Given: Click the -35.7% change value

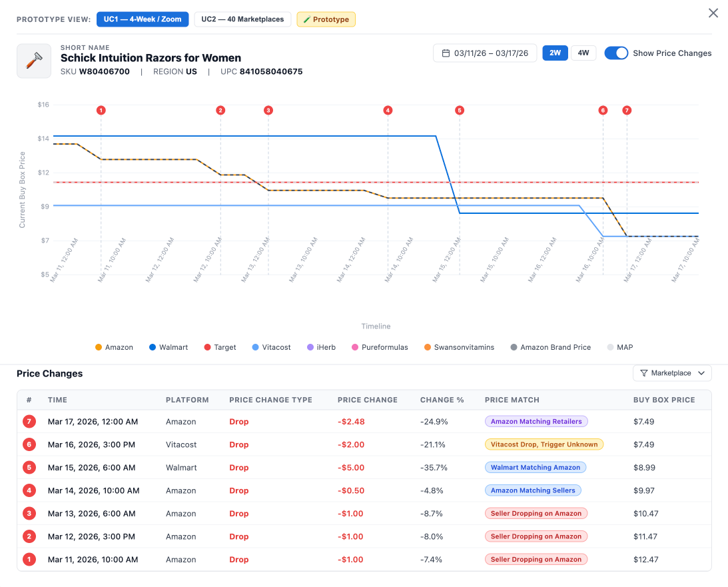Looking at the screenshot, I should (434, 467).
